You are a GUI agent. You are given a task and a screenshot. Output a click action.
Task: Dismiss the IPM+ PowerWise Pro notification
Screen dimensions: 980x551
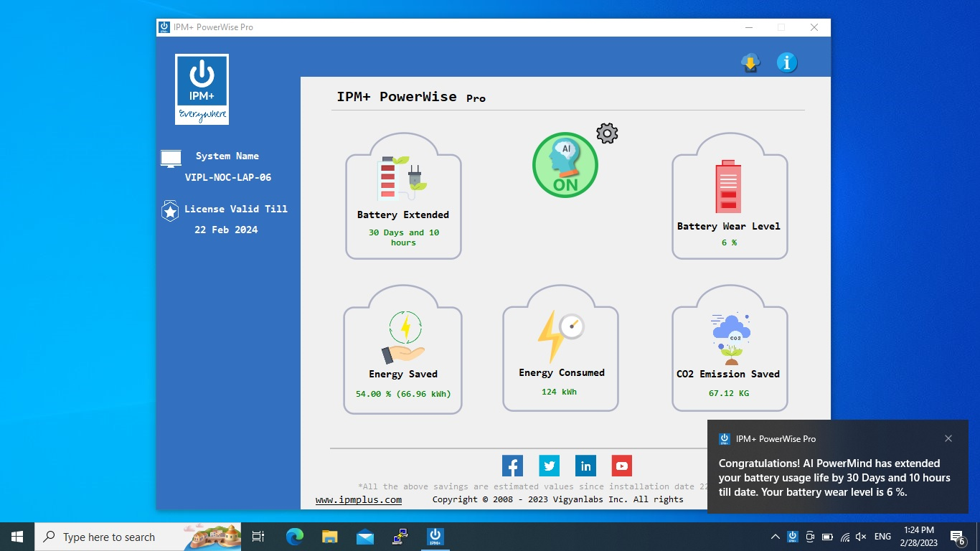(x=948, y=438)
